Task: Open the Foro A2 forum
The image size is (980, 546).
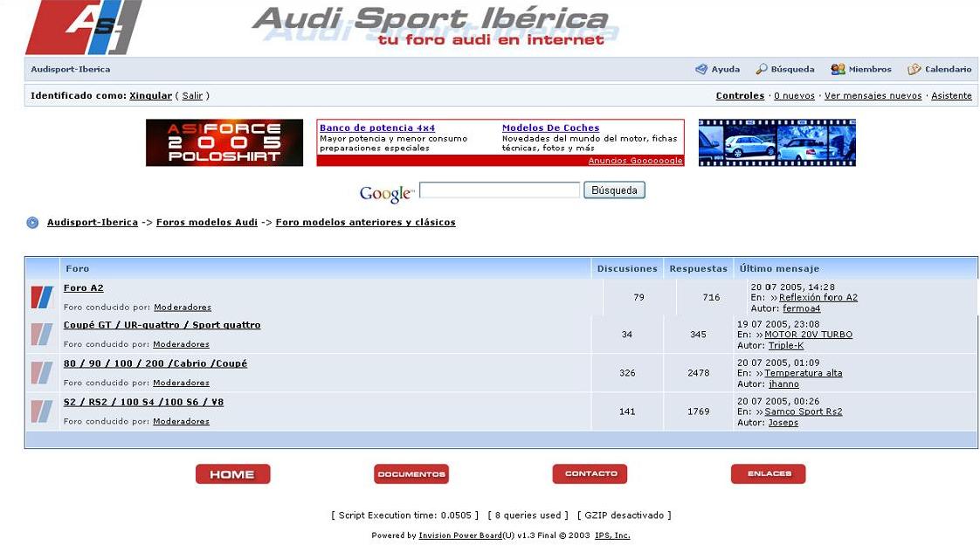Action: click(84, 288)
